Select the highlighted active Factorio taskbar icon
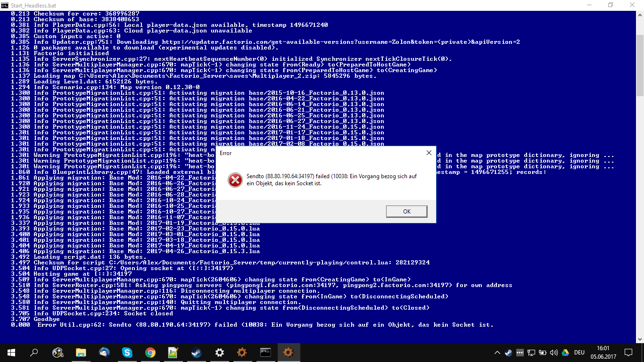 pos(289,353)
